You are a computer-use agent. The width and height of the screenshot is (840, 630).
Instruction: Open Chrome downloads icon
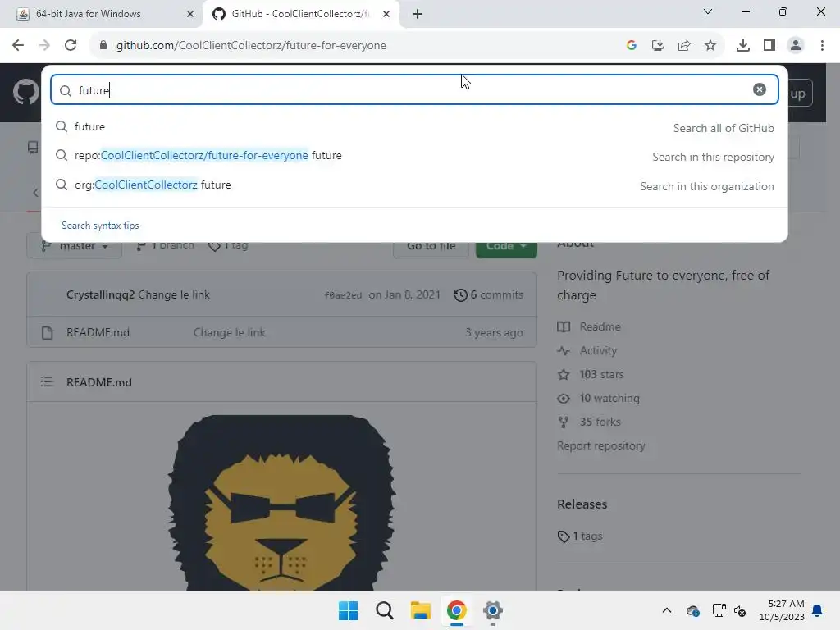click(x=743, y=46)
